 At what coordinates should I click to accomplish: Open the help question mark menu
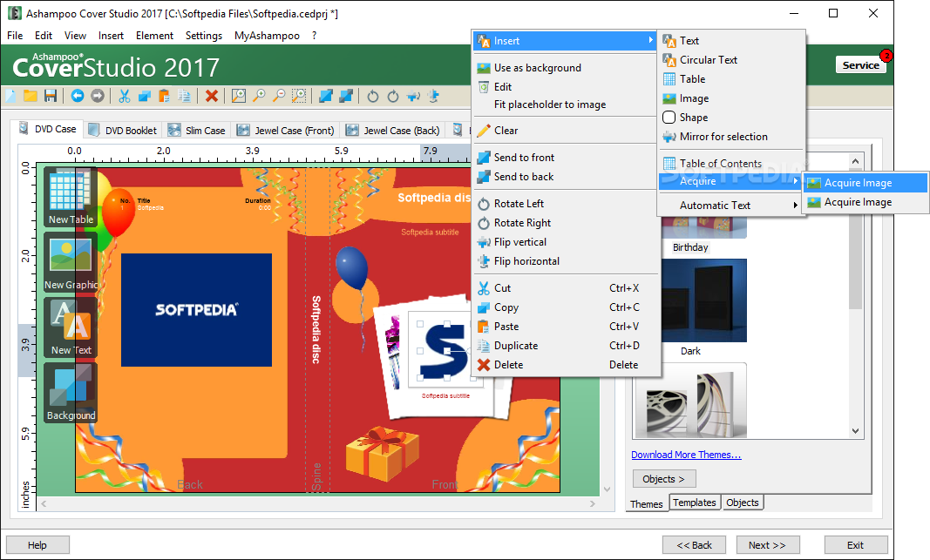pos(314,36)
